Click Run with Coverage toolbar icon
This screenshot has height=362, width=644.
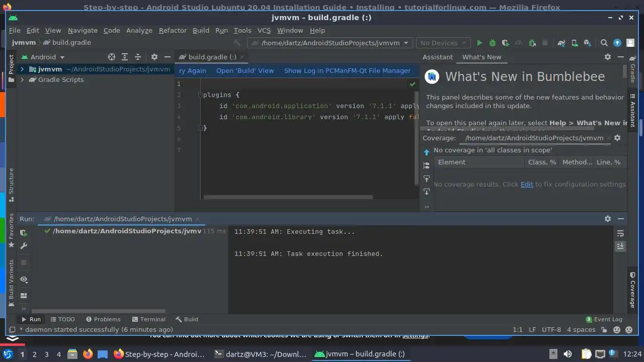point(506,43)
